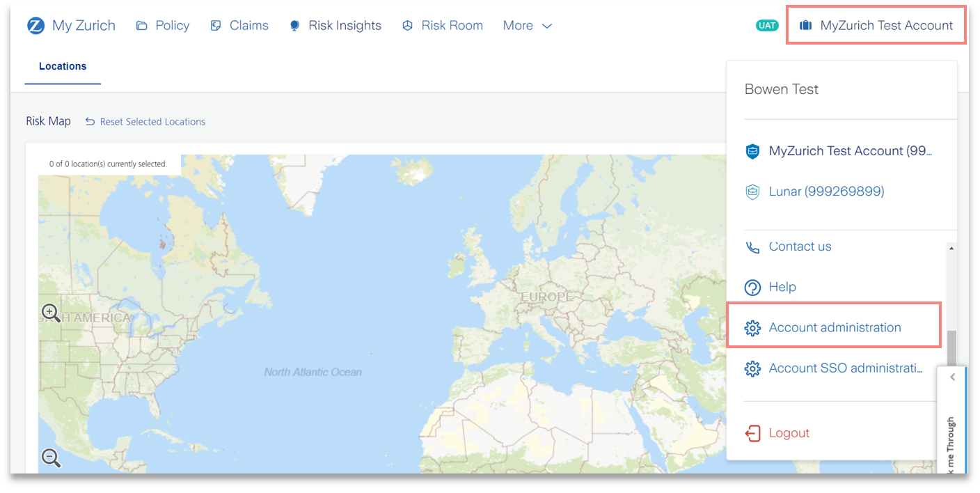980x493 pixels.
Task: Click the Reset Selected Locations arrow icon
Action: tap(90, 121)
